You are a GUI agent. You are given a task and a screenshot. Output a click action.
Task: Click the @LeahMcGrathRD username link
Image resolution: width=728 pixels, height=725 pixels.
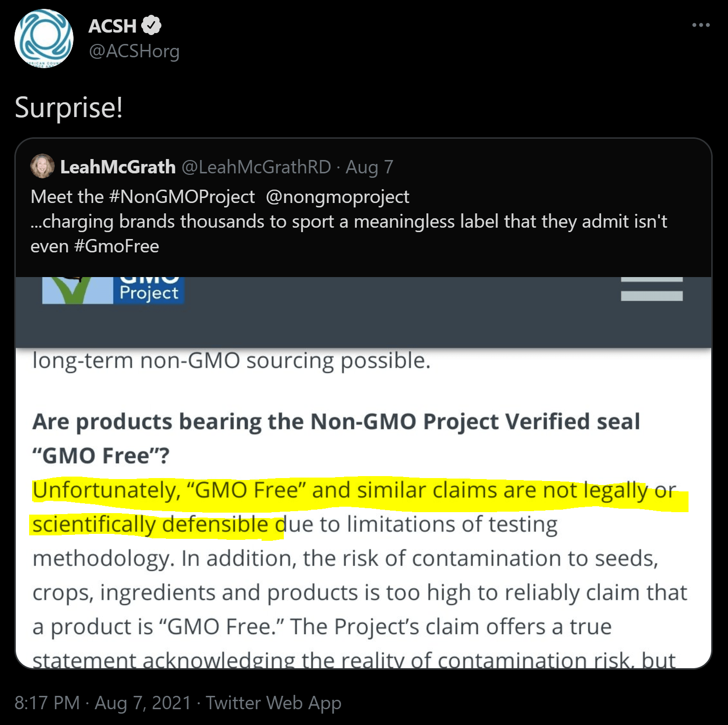(x=257, y=166)
